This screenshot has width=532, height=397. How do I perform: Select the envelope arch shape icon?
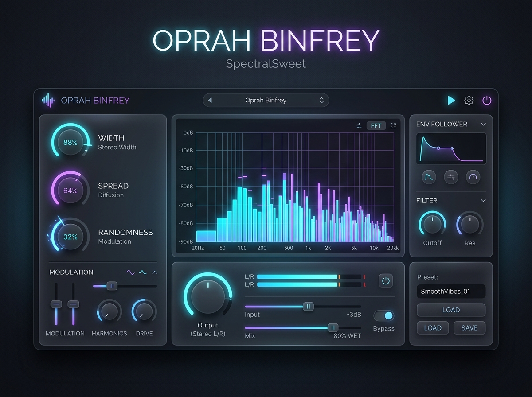473,177
